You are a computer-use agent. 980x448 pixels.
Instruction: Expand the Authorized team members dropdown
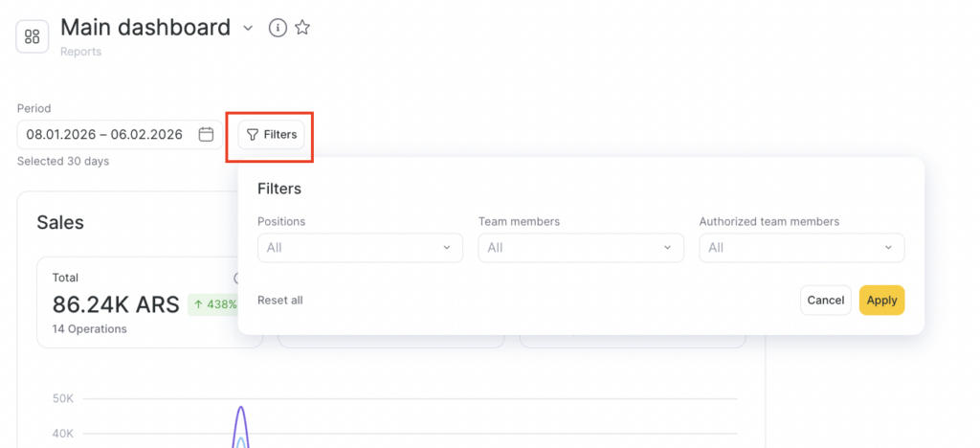(x=802, y=248)
